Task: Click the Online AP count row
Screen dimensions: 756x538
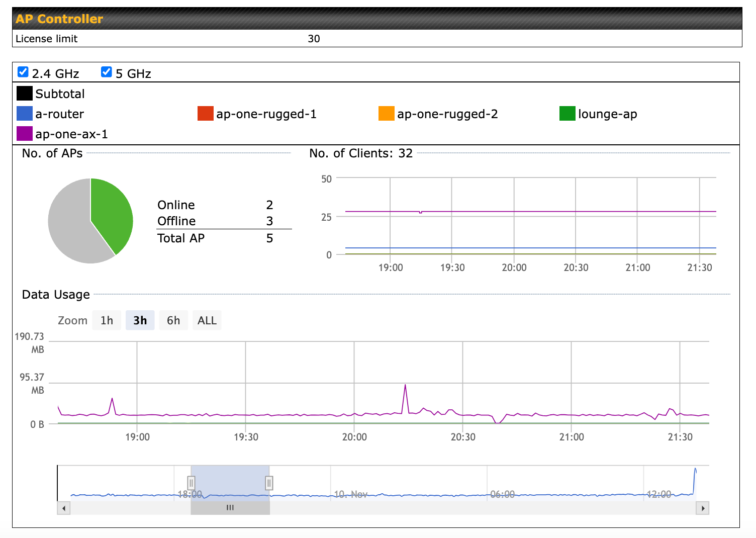Action: point(224,205)
